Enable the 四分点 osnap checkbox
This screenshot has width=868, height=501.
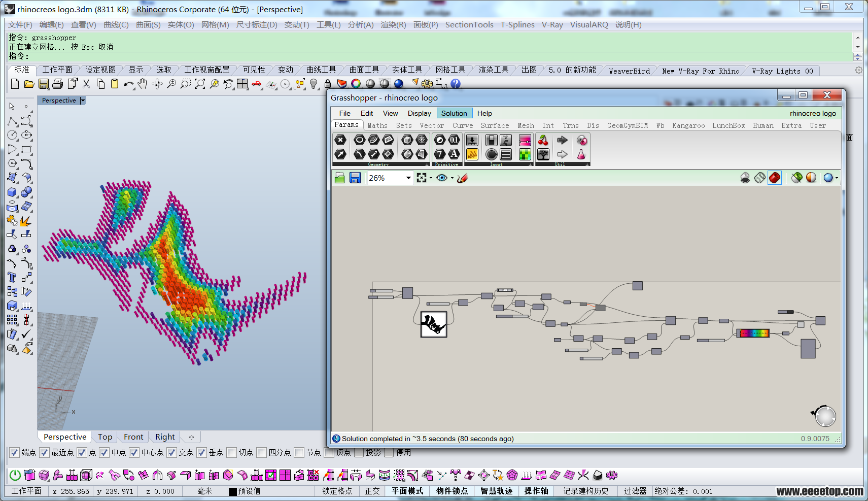click(262, 452)
